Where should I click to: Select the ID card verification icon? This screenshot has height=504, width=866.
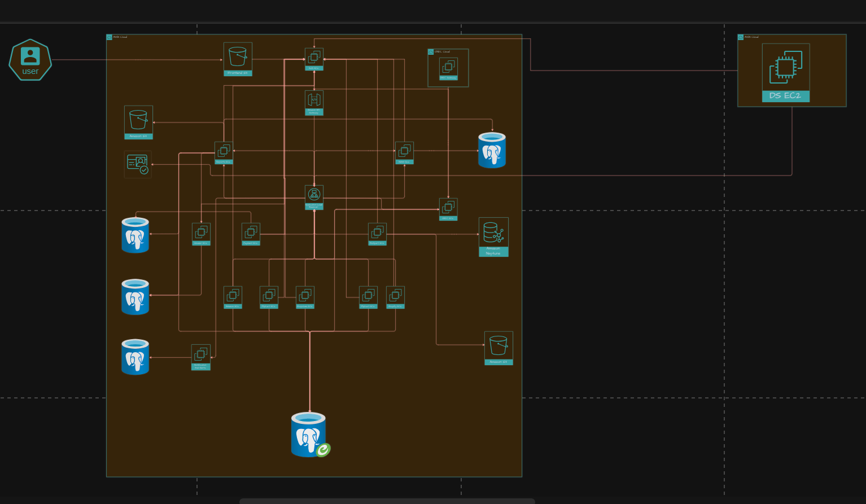coord(138,164)
